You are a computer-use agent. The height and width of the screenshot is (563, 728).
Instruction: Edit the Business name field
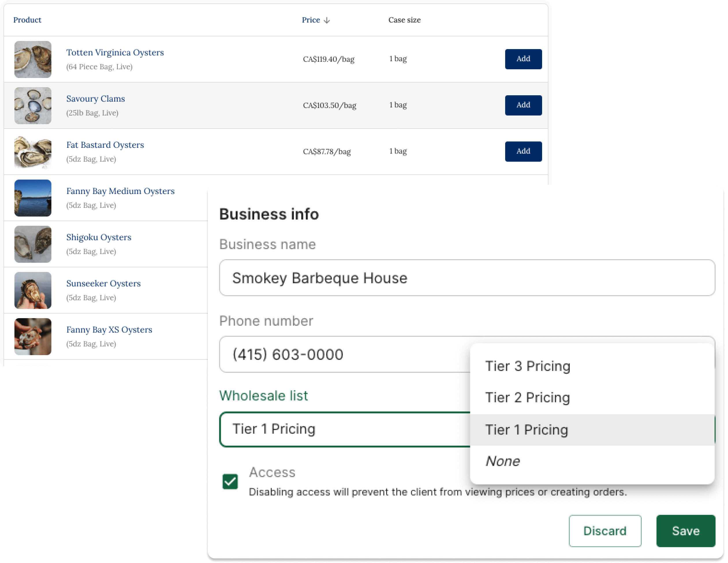pos(467,278)
